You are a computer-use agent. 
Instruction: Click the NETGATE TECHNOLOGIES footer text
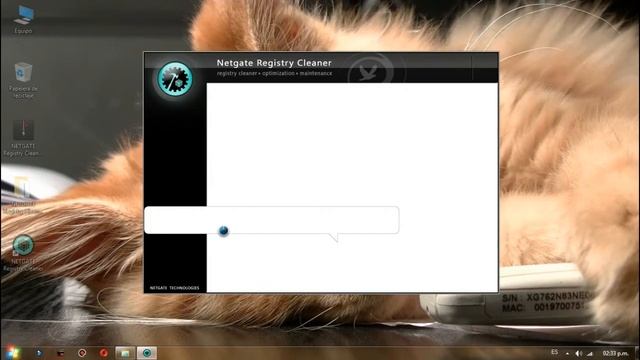point(174,288)
